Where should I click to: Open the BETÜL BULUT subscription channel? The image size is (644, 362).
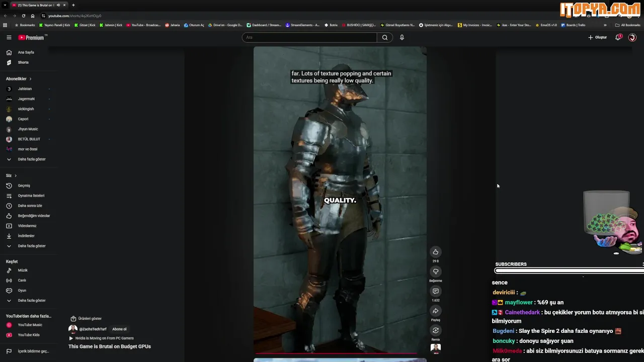pyautogui.click(x=28, y=139)
